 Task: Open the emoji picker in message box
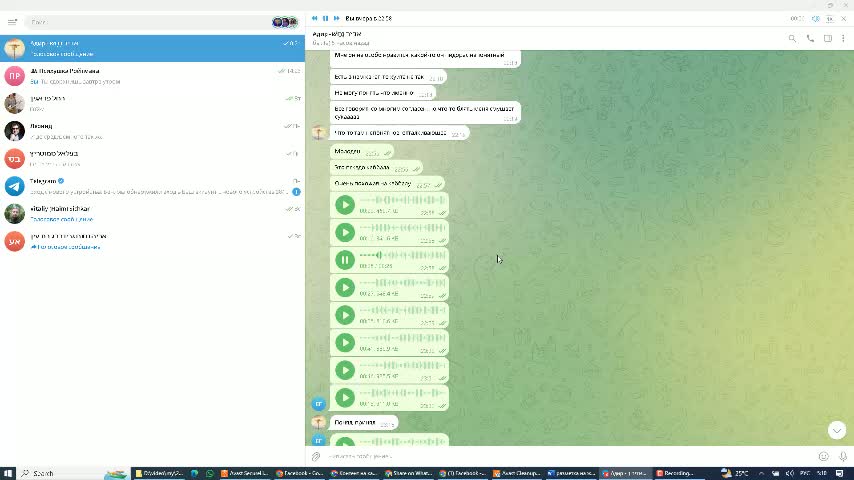(820, 457)
